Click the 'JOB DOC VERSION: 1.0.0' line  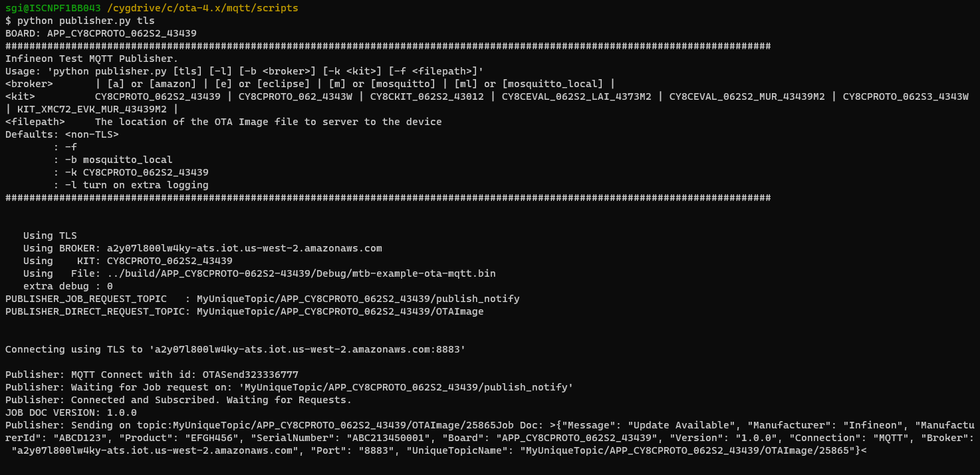click(71, 412)
